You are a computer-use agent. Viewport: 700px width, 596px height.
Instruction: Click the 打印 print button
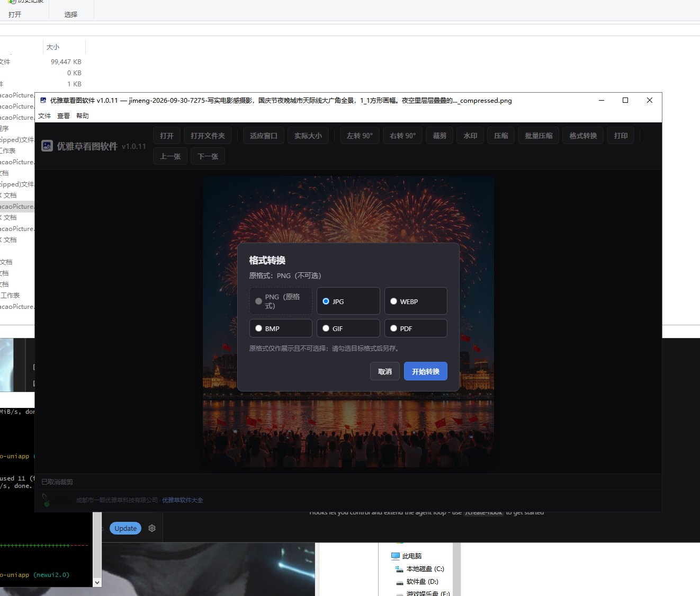621,136
